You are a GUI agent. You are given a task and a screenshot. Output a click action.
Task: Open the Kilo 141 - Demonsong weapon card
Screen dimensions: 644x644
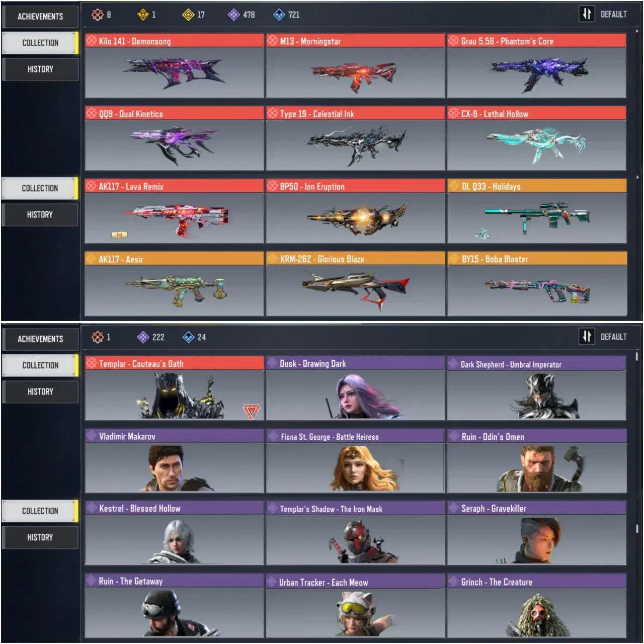pos(175,65)
